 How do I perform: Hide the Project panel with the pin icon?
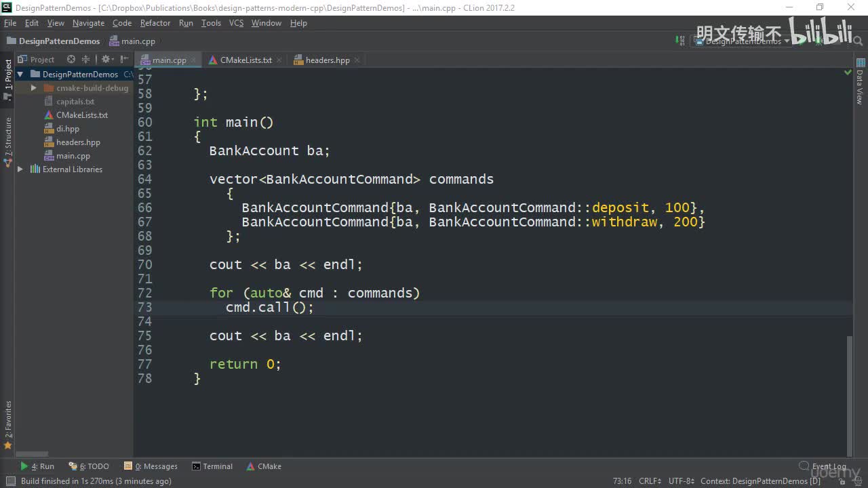(125, 60)
